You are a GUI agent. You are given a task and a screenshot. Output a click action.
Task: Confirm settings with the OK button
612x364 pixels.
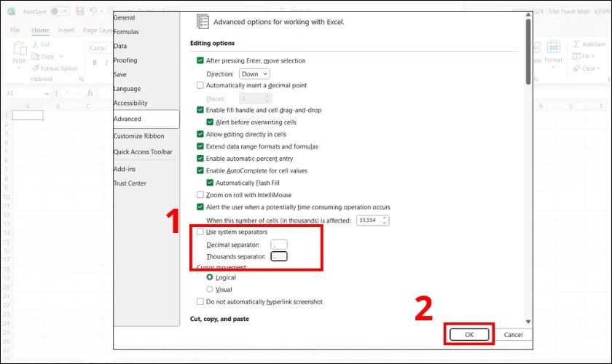point(469,334)
